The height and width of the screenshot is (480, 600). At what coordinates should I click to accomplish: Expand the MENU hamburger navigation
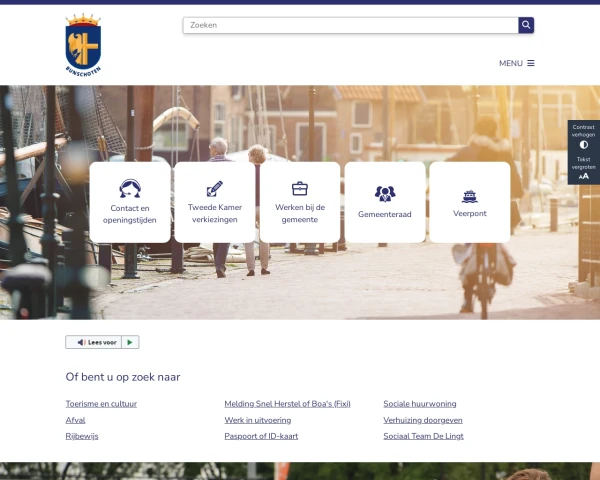[x=517, y=63]
